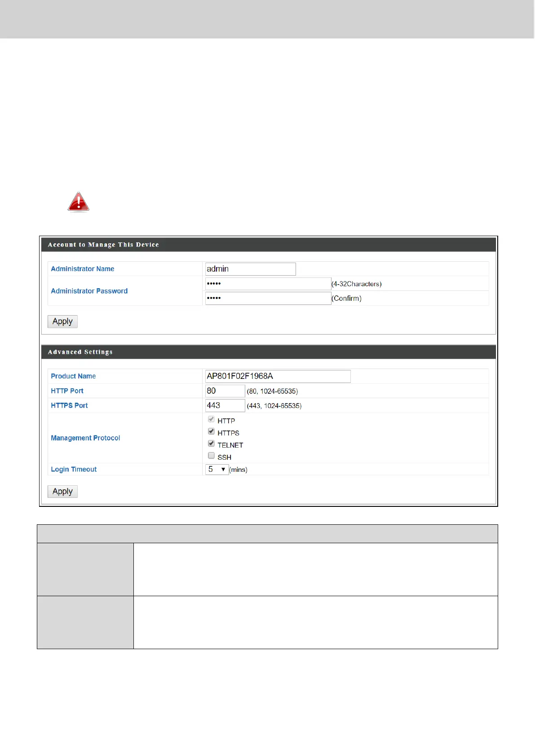Enable the SSH management protocol checkbox
535x756 pixels.
tap(211, 455)
